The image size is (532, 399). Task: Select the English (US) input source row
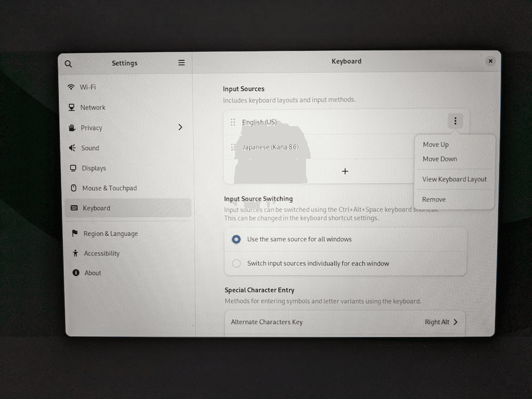tap(346, 122)
